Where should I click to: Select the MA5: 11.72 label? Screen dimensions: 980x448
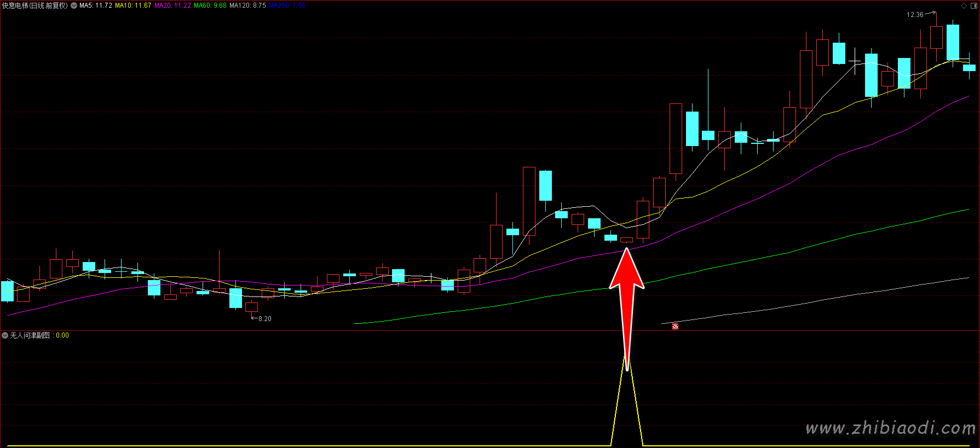96,5
